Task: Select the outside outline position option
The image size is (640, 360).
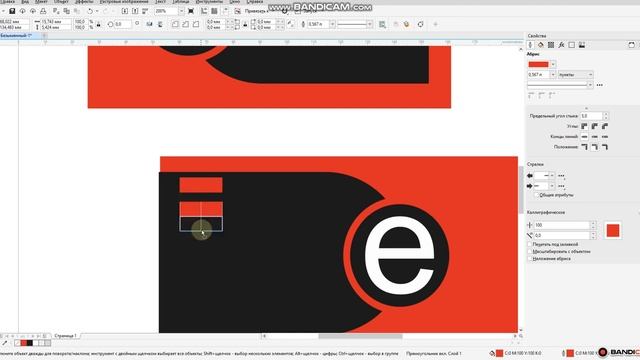Action: (584, 147)
